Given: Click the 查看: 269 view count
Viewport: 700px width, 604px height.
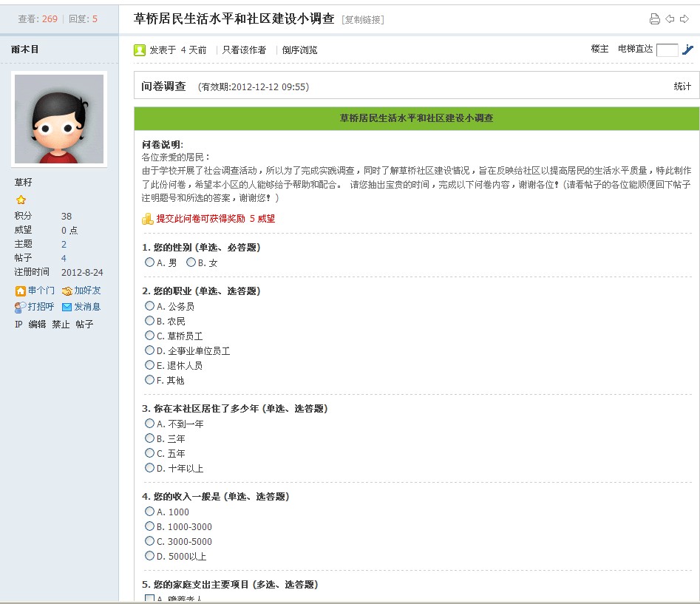Looking at the screenshot, I should click(x=38, y=18).
